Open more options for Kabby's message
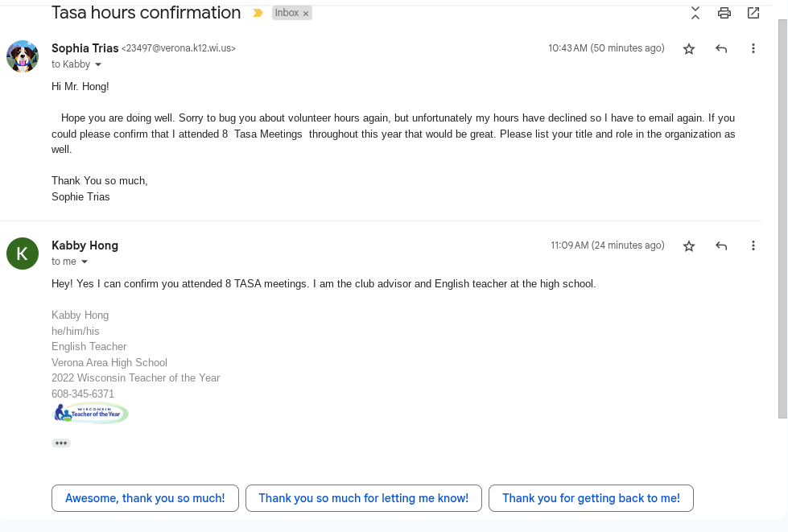 (x=753, y=246)
